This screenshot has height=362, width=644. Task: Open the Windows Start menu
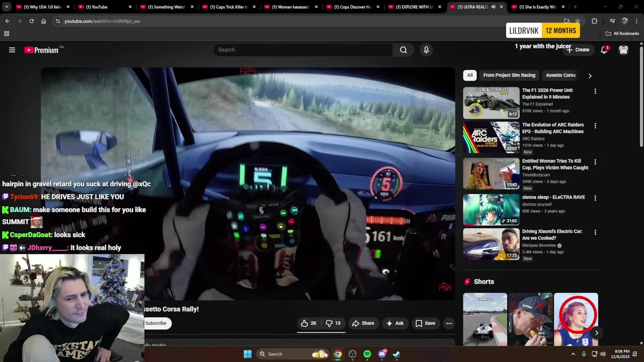click(x=248, y=354)
